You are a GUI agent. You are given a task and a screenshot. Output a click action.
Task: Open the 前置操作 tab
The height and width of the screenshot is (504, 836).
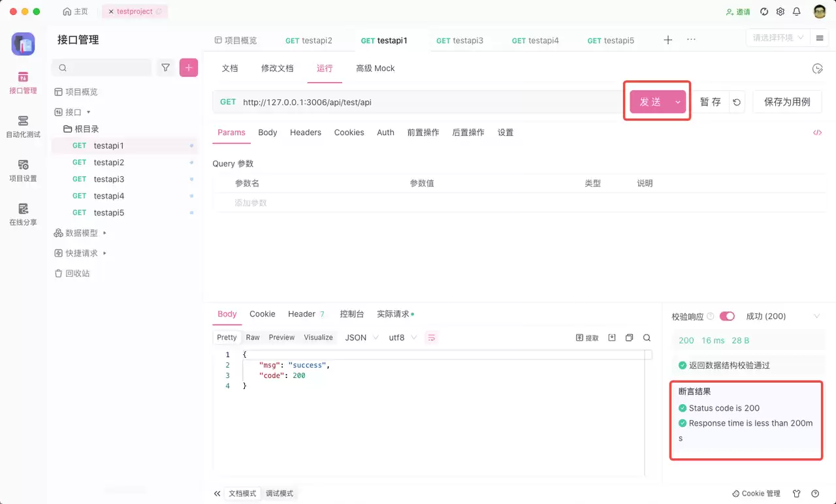(x=423, y=133)
